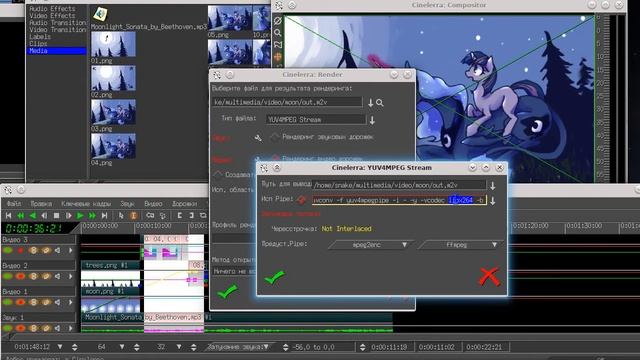Select the I-beam cut-and-paste editing tool
The width and height of the screenshot is (640, 360).
(133, 216)
